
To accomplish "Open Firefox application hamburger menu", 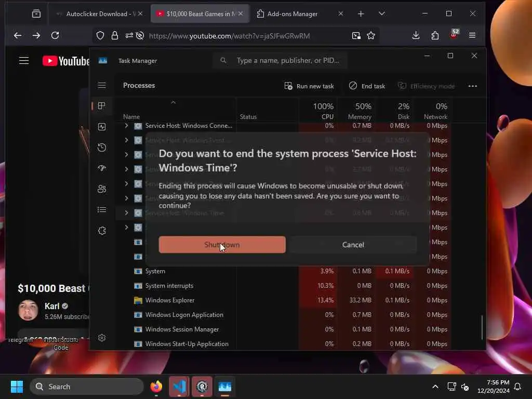I will point(472,35).
